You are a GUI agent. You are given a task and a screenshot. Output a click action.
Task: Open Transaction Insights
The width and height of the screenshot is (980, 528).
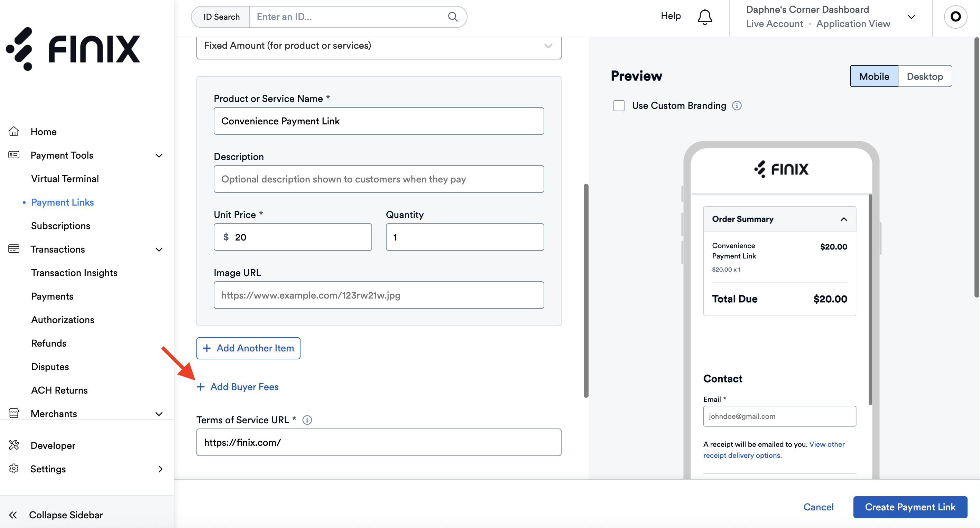(74, 272)
